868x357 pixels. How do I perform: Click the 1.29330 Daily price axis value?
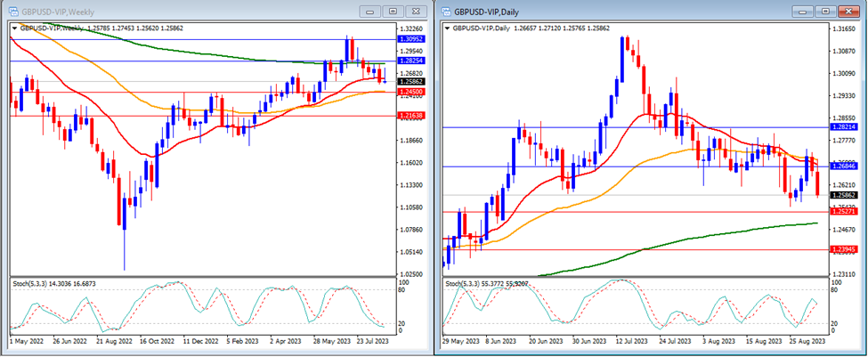point(844,95)
